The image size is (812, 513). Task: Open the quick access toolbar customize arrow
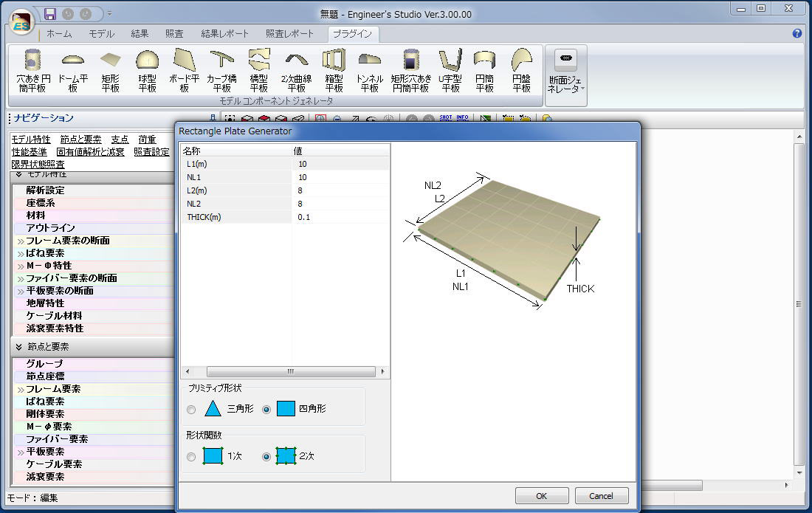click(x=109, y=14)
